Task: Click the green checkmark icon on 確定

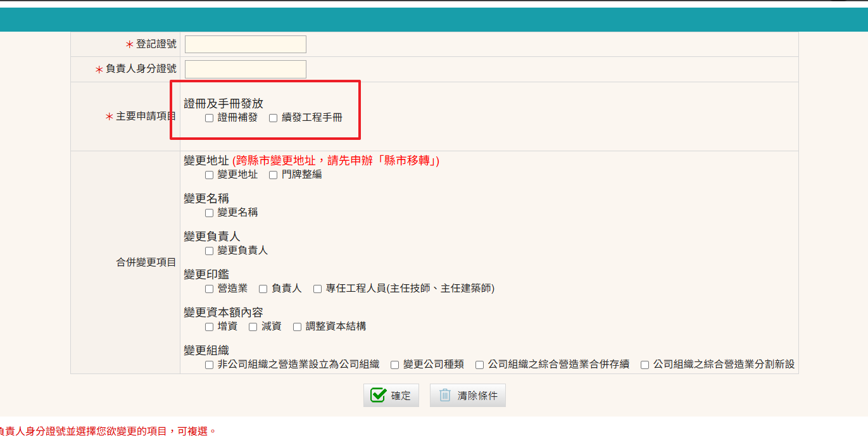Action: (378, 395)
